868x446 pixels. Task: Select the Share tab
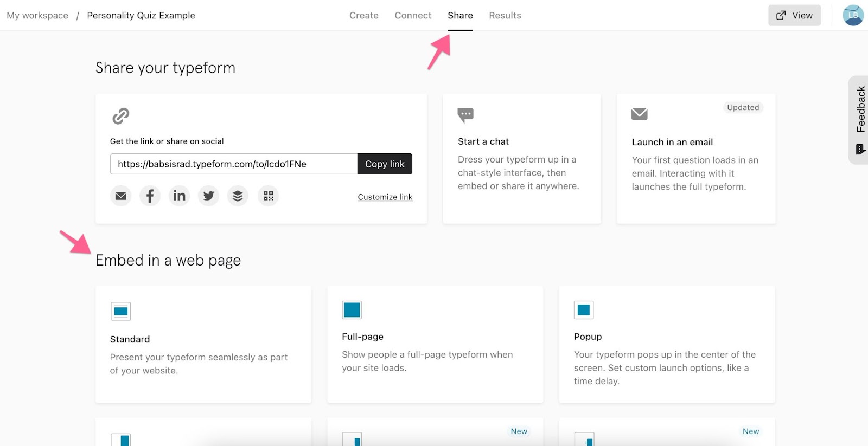pos(460,15)
